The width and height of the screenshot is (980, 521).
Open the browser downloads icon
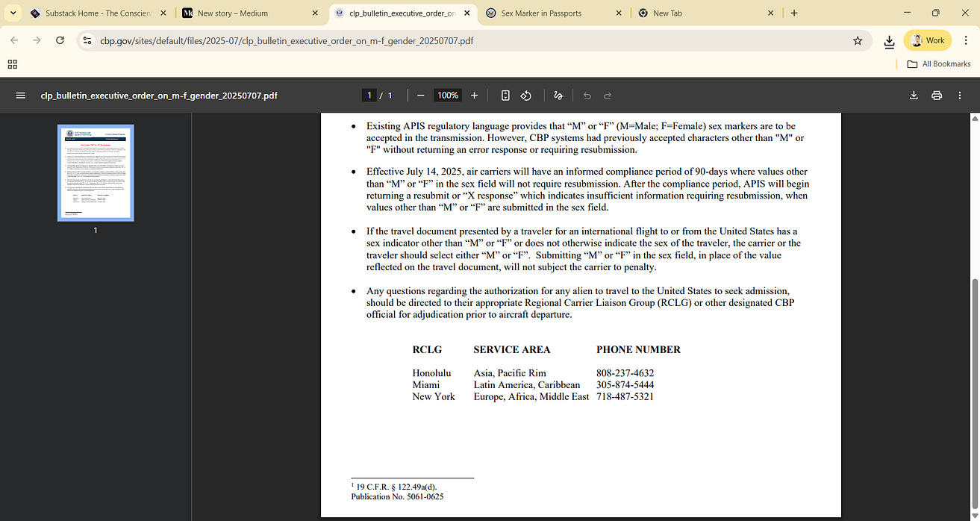coord(889,41)
